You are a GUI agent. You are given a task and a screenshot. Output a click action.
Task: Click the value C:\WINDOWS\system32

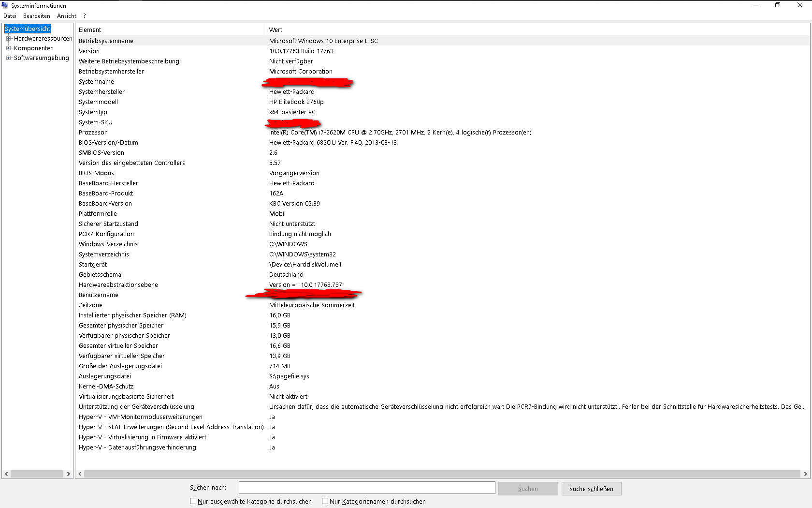tap(303, 254)
